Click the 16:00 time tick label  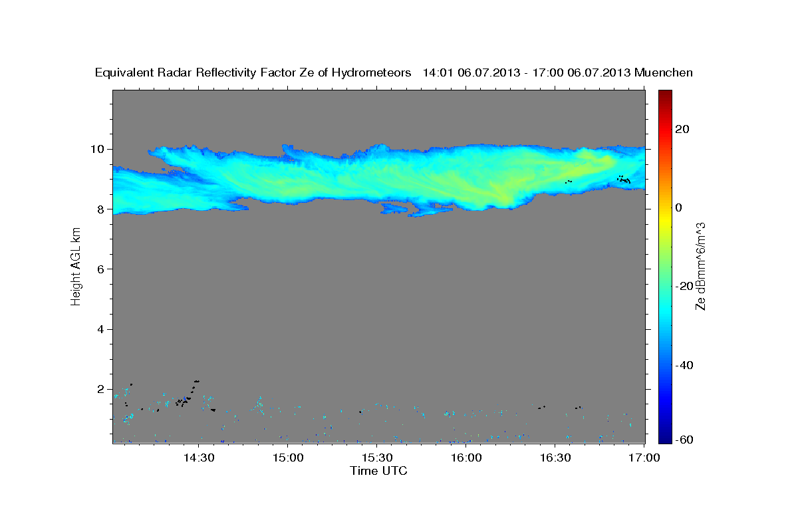click(466, 458)
